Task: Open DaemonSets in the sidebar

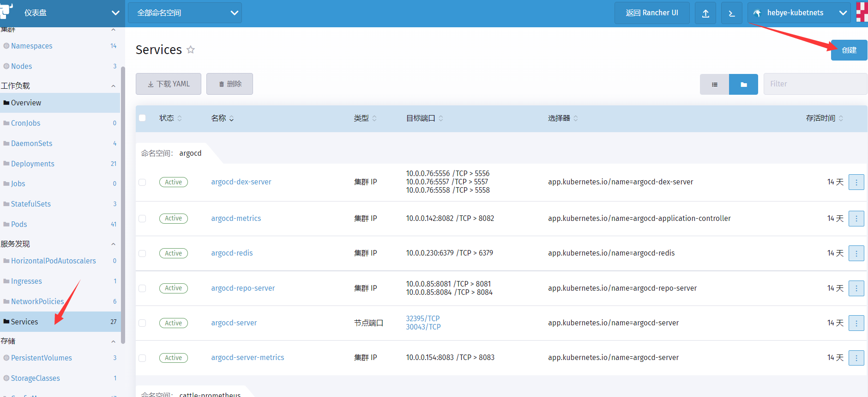Action: [x=31, y=143]
